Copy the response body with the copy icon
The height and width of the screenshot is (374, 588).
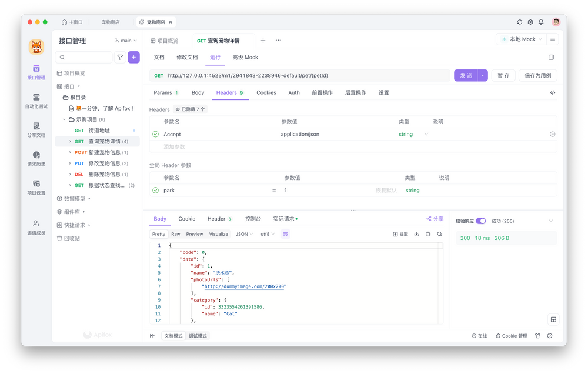[427, 233]
